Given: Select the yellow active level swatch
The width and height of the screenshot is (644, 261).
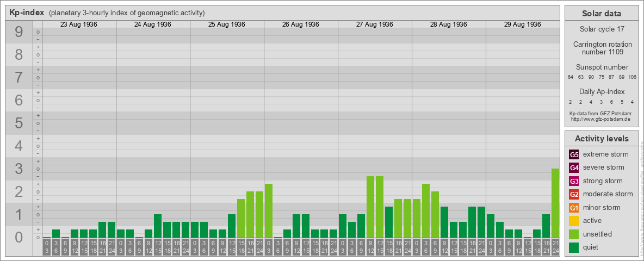Looking at the screenshot, I should [x=574, y=221].
